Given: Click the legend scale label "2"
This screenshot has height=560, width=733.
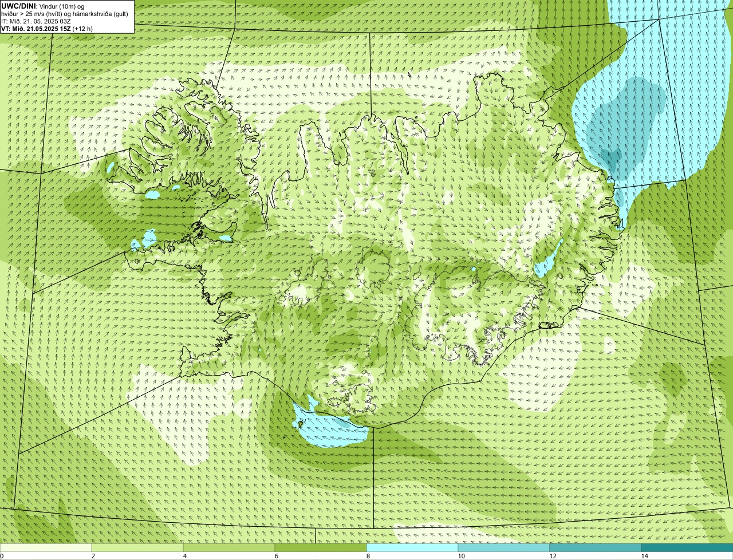Looking at the screenshot, I should [x=93, y=556].
